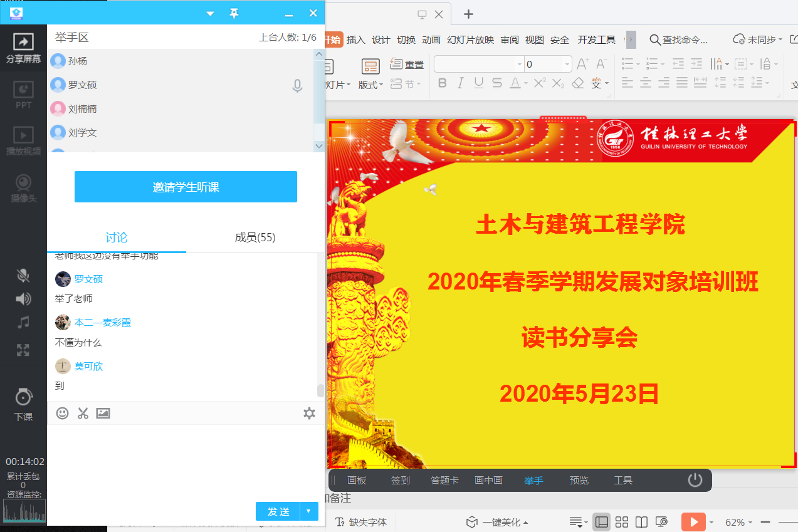Toggle bold formatting in ribbon

coord(442,83)
